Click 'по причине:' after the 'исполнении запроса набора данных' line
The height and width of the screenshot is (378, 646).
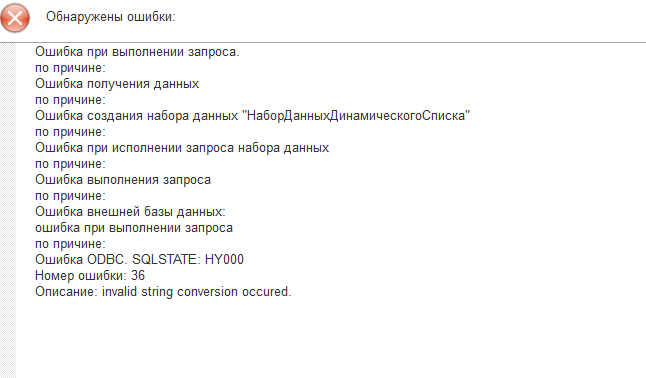tap(70, 164)
